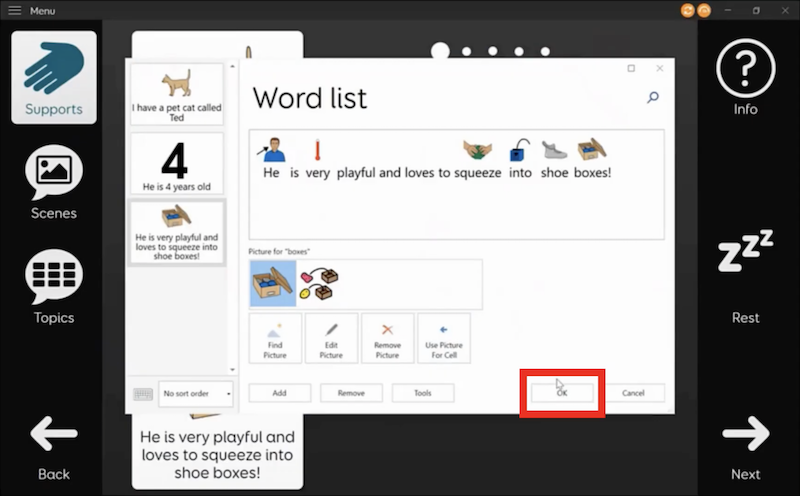The width and height of the screenshot is (800, 496).
Task: Open the 'No sort order' dropdown
Action: [x=196, y=394]
